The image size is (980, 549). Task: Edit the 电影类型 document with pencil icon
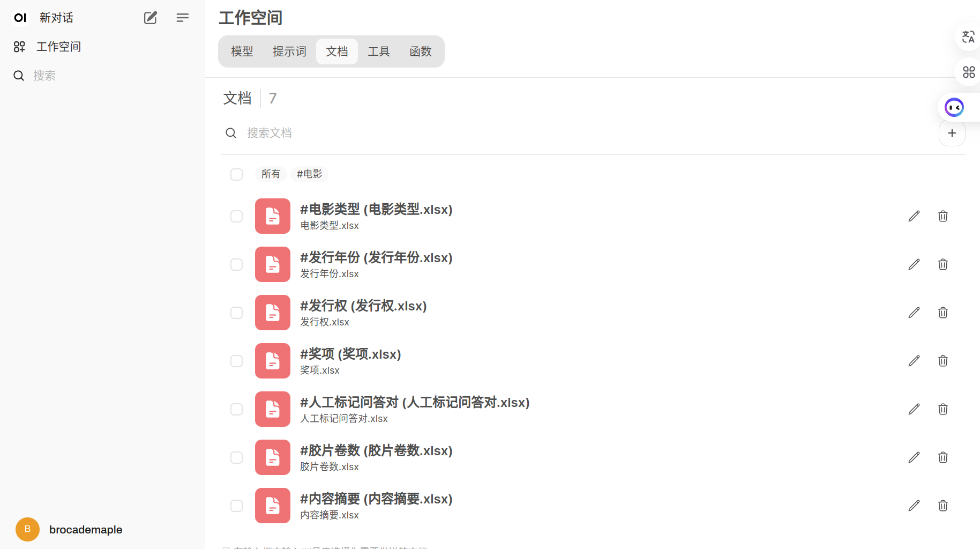914,216
